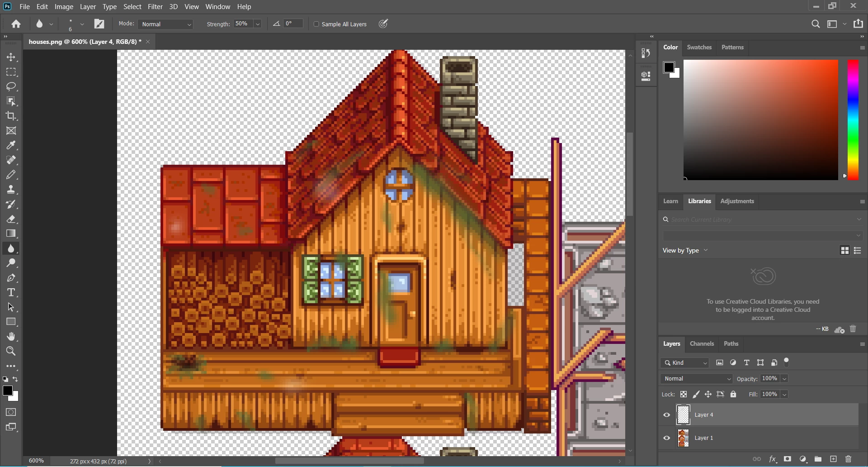The height and width of the screenshot is (467, 868).
Task: Select the Frame tool
Action: pyautogui.click(x=11, y=131)
